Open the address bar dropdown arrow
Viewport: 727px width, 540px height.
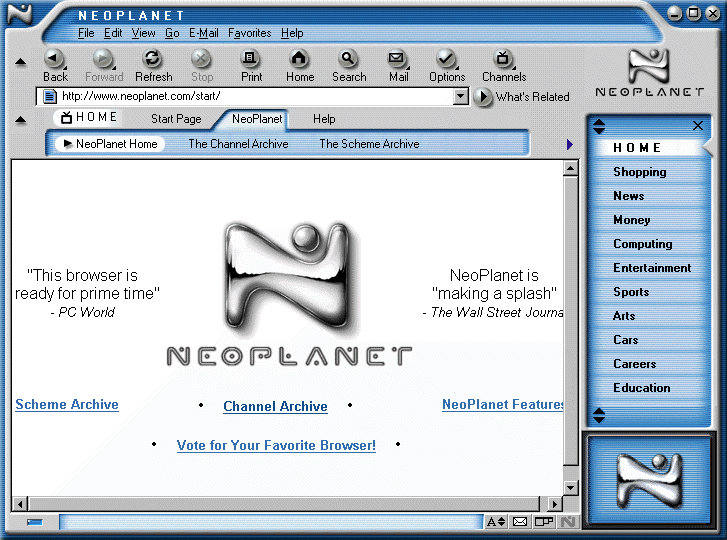460,96
